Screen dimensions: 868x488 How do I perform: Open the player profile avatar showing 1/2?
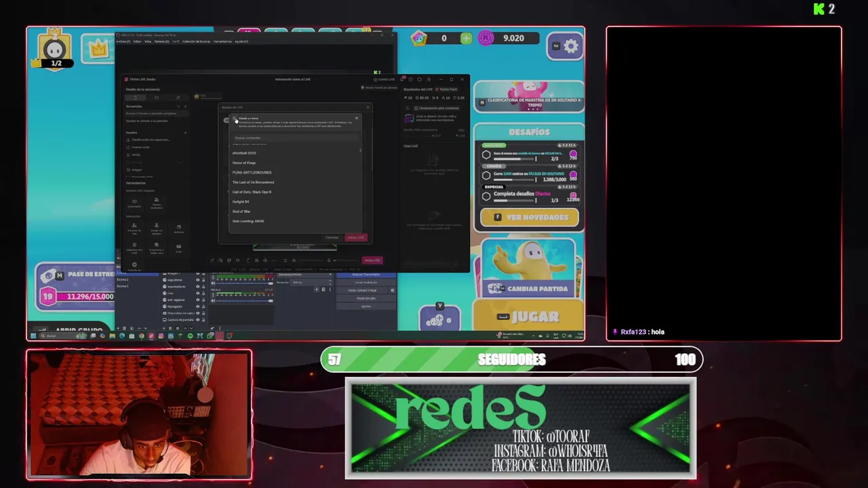[x=55, y=49]
